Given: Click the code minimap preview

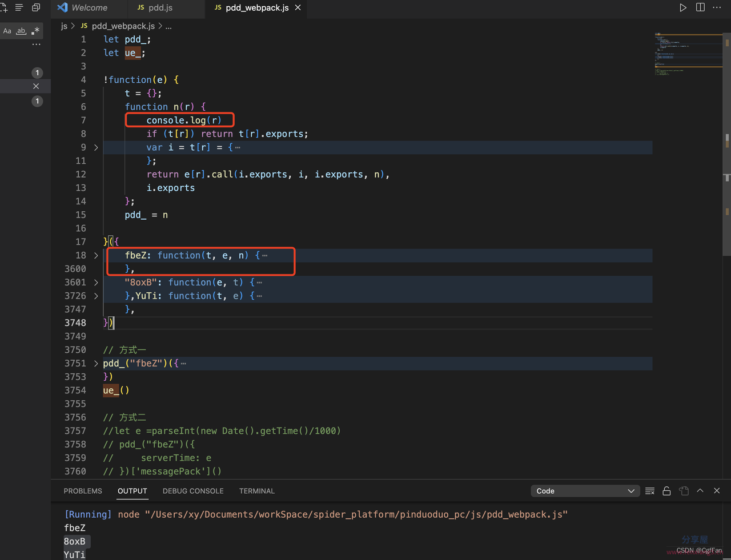Looking at the screenshot, I should point(688,54).
